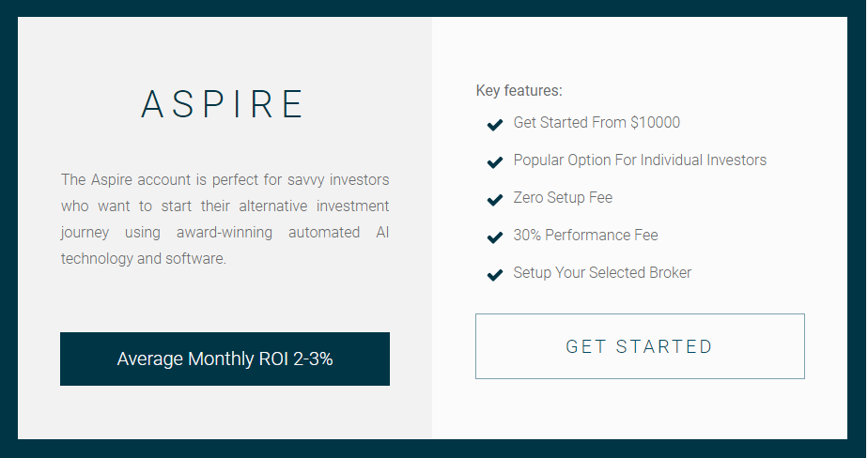Click 'technology and software.' closing line
868x458 pixels.
coord(144,258)
